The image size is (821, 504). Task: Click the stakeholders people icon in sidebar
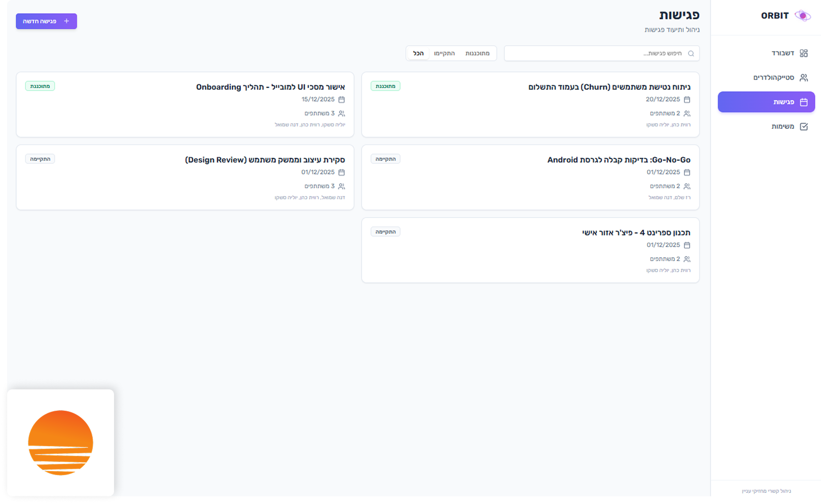803,78
